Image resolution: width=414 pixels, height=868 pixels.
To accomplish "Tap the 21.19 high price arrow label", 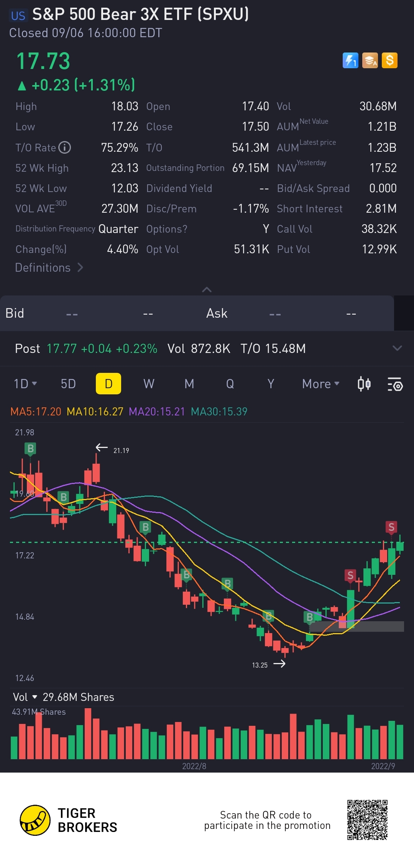I will 112,449.
